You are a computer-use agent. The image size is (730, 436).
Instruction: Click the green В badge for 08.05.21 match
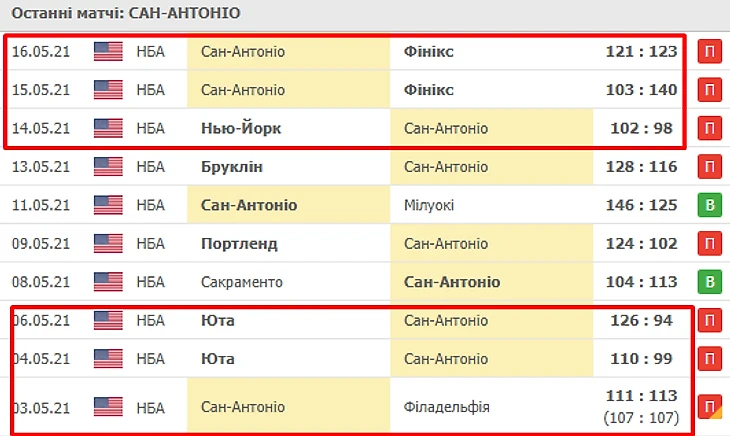pos(709,283)
